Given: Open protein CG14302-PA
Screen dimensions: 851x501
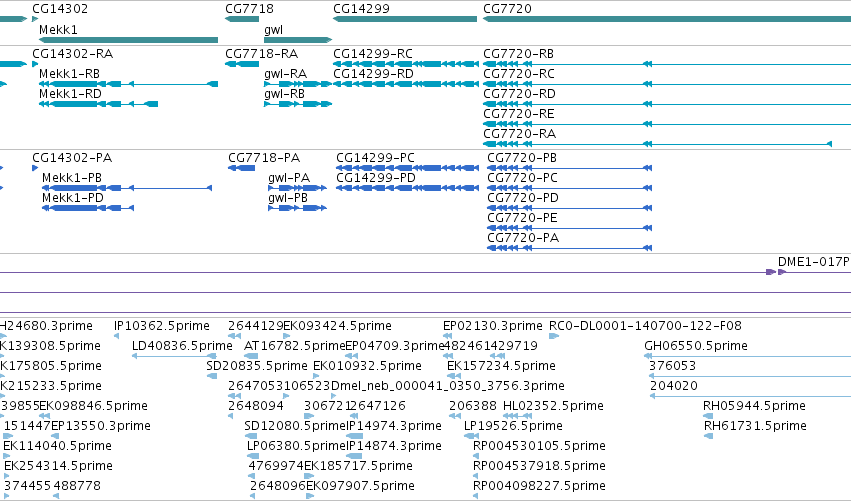Looking at the screenshot, I should (x=72, y=158).
